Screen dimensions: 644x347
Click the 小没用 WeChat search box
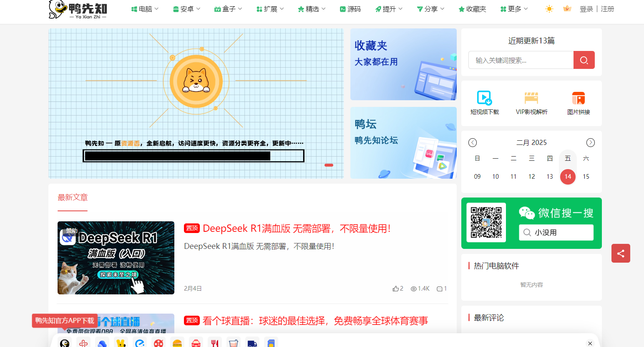point(556,233)
